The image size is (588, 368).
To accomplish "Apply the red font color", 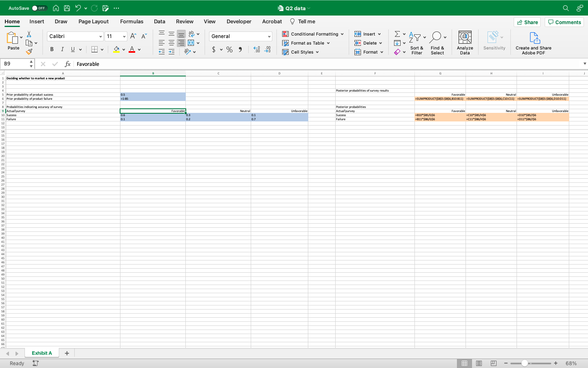I will [x=132, y=49].
